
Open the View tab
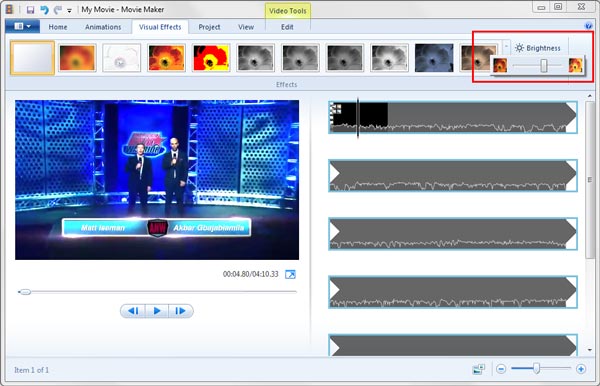(246, 27)
